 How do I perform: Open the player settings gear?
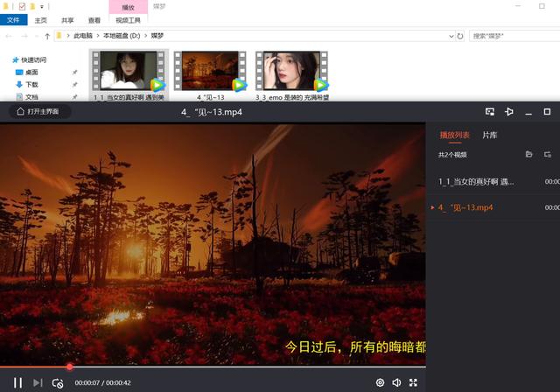pos(380,382)
